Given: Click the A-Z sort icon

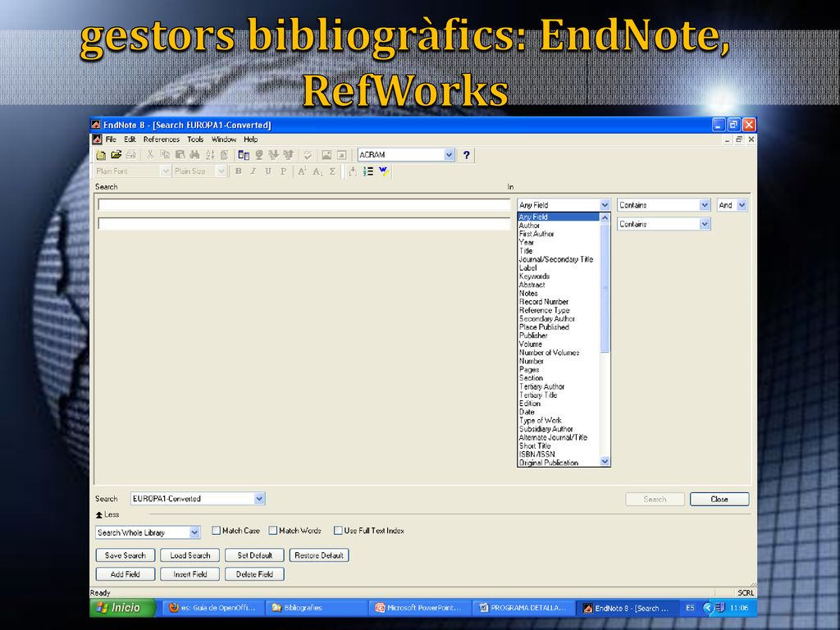Looking at the screenshot, I should click(209, 155).
